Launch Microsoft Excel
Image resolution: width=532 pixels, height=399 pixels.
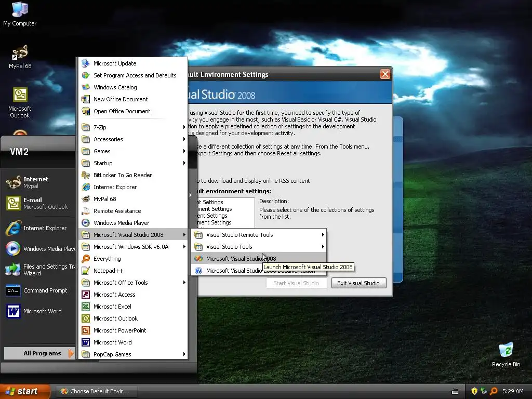(x=133, y=307)
